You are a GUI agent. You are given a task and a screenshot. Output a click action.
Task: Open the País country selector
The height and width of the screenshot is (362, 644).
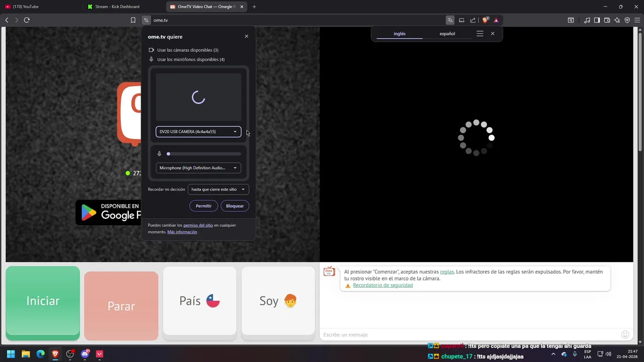200,301
